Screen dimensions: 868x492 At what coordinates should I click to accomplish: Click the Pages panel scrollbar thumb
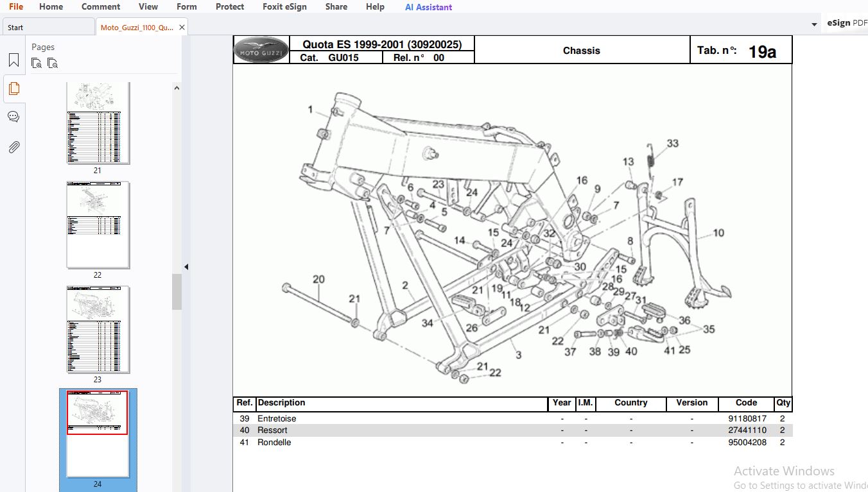coord(177,292)
